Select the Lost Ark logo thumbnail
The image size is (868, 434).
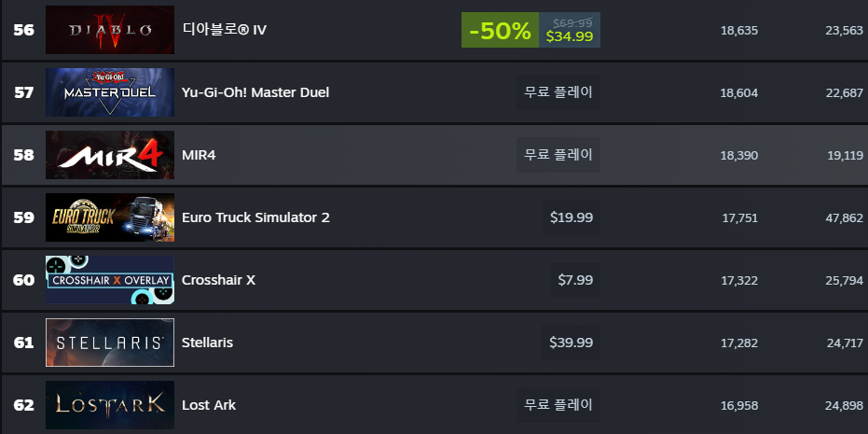[110, 405]
